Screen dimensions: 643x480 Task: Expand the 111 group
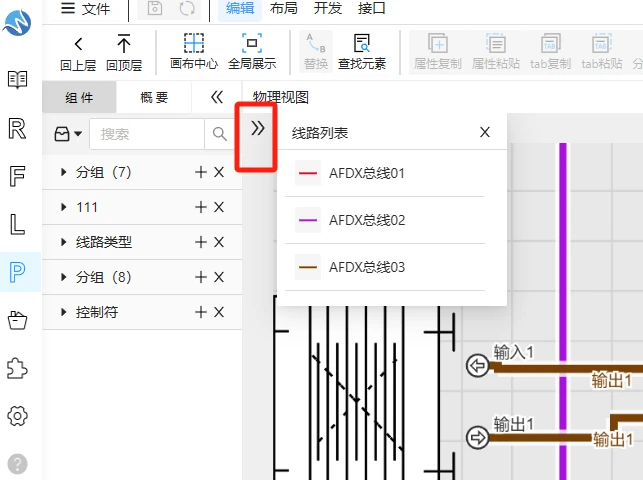tap(63, 207)
